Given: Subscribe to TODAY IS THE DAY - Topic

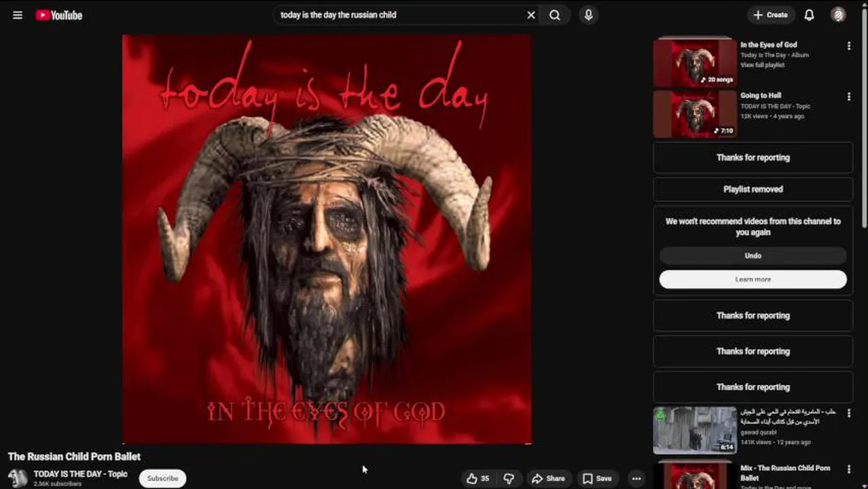Looking at the screenshot, I should [162, 479].
